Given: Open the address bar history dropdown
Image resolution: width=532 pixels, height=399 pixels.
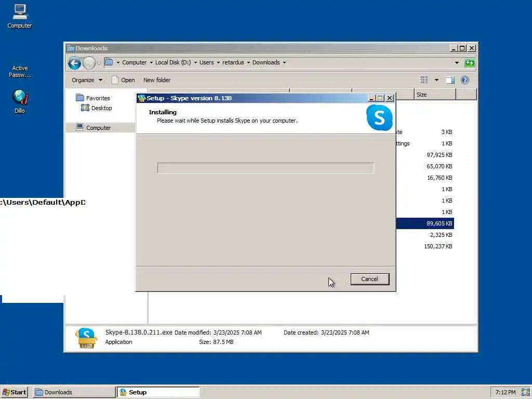Looking at the screenshot, I should point(457,63).
